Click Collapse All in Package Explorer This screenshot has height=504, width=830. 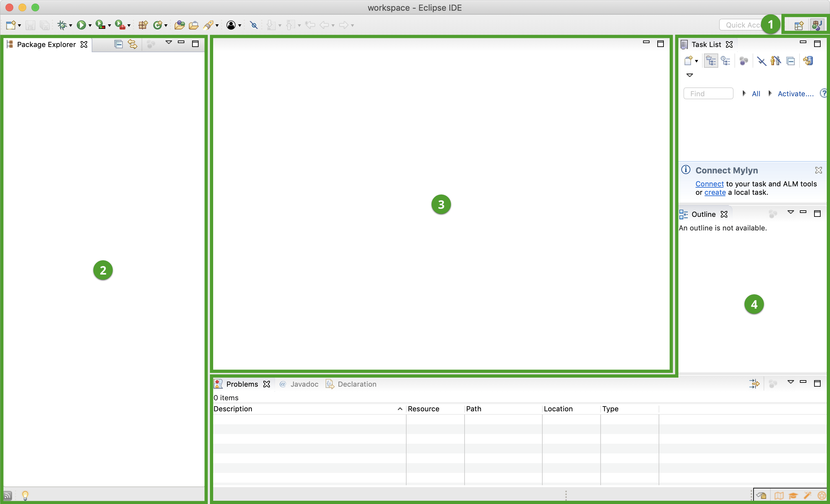coord(118,44)
